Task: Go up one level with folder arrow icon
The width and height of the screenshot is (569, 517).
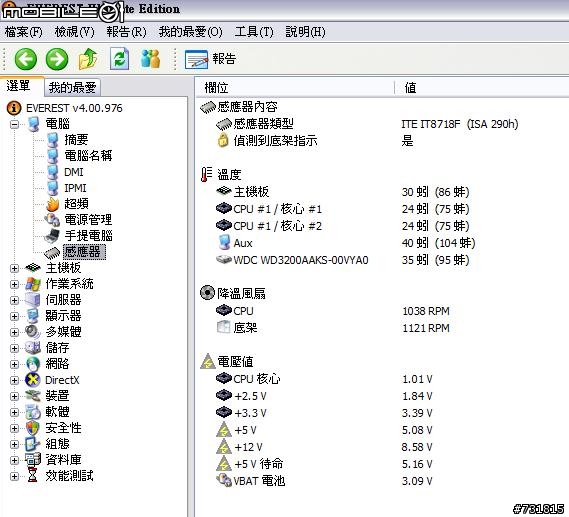Action: click(x=88, y=59)
